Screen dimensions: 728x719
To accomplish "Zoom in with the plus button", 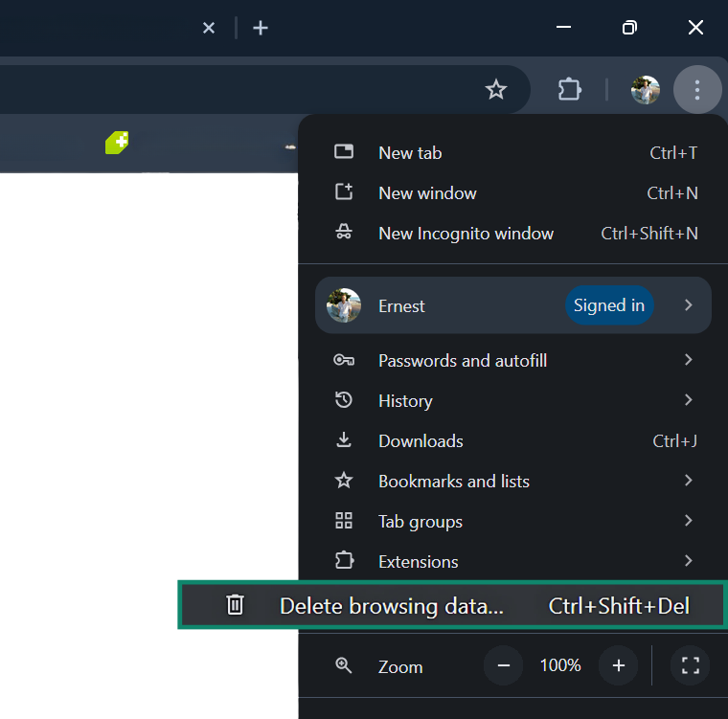I will [619, 666].
